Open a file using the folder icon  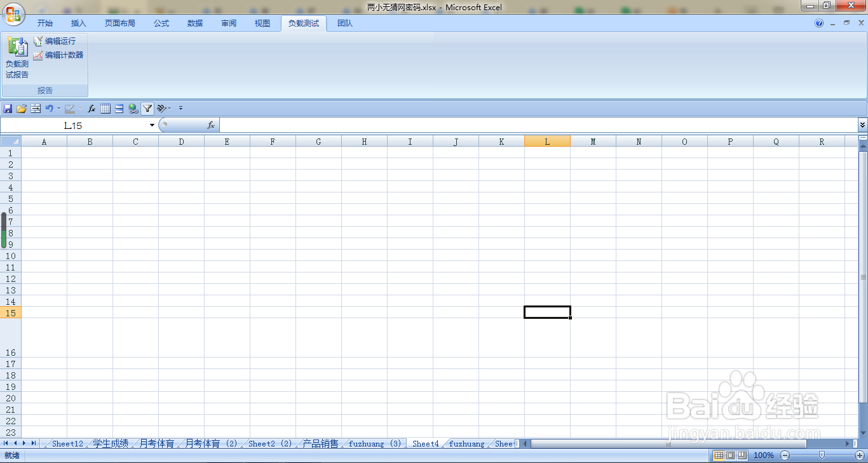pos(22,109)
